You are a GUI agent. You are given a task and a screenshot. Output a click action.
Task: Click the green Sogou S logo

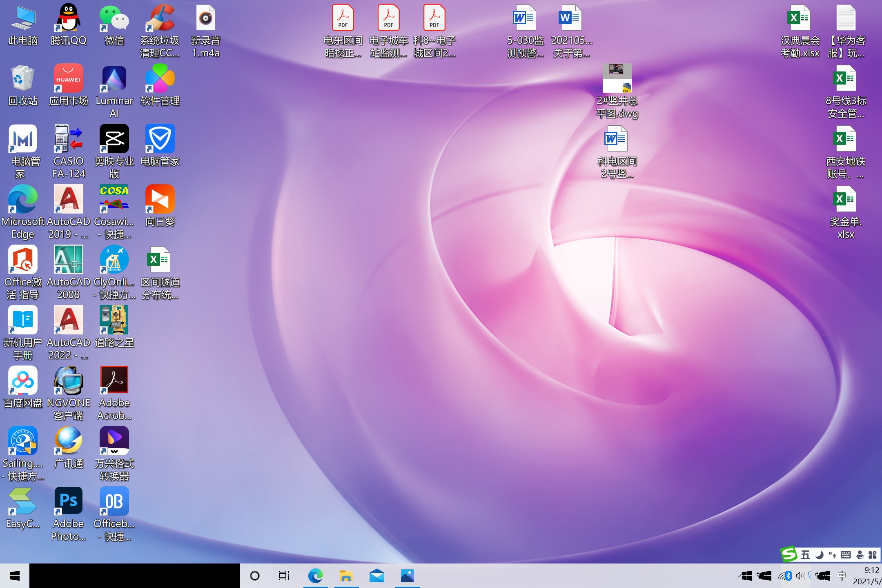(x=789, y=554)
